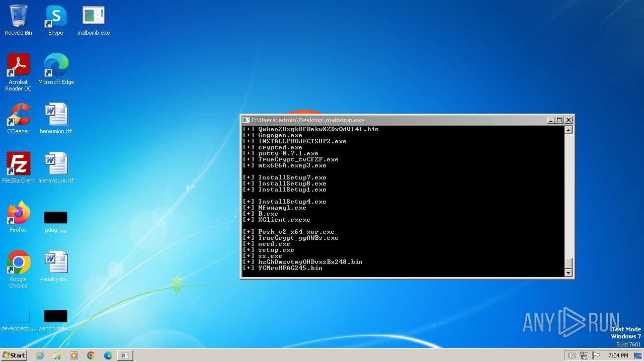Screen dimensions: 644x362
Task: Select the pdog.jpg image file
Action: [x=56, y=221]
